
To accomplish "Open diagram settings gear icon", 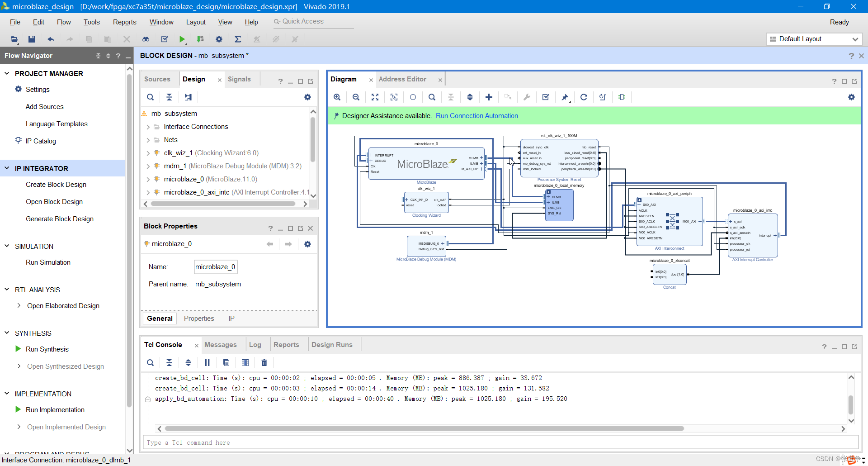I will pos(851,97).
